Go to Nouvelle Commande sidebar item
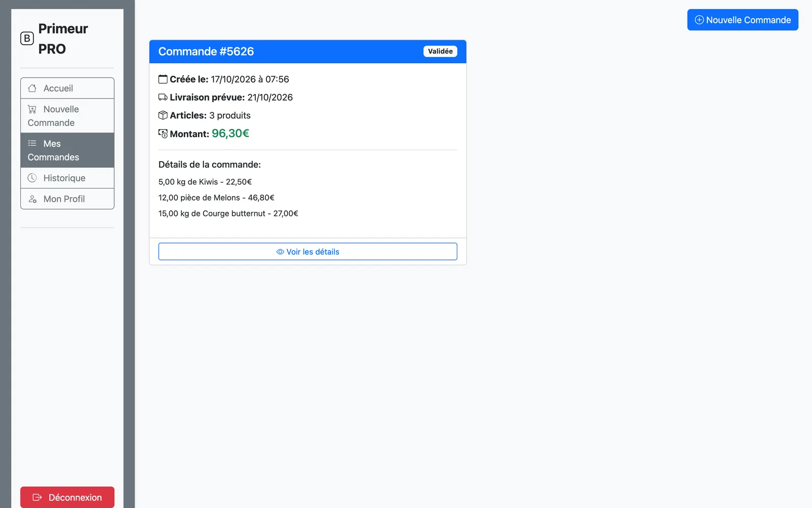Screen dimensions: 812x508 [x=67, y=116]
